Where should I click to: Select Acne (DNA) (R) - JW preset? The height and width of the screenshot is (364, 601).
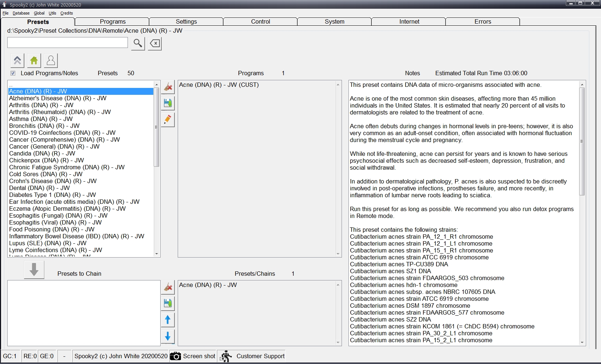coord(81,92)
